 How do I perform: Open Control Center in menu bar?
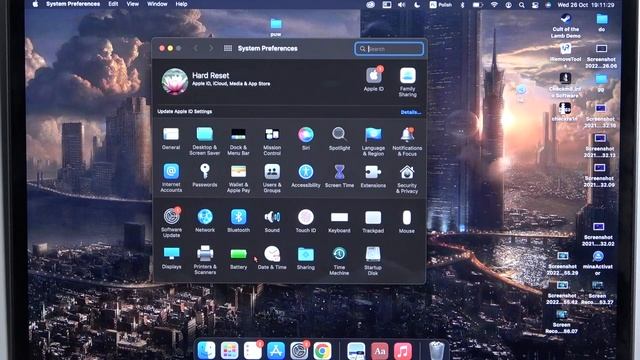click(x=535, y=5)
